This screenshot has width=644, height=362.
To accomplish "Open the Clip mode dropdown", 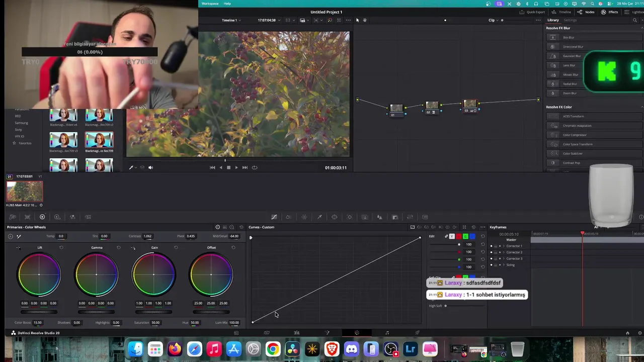I will click(x=494, y=20).
